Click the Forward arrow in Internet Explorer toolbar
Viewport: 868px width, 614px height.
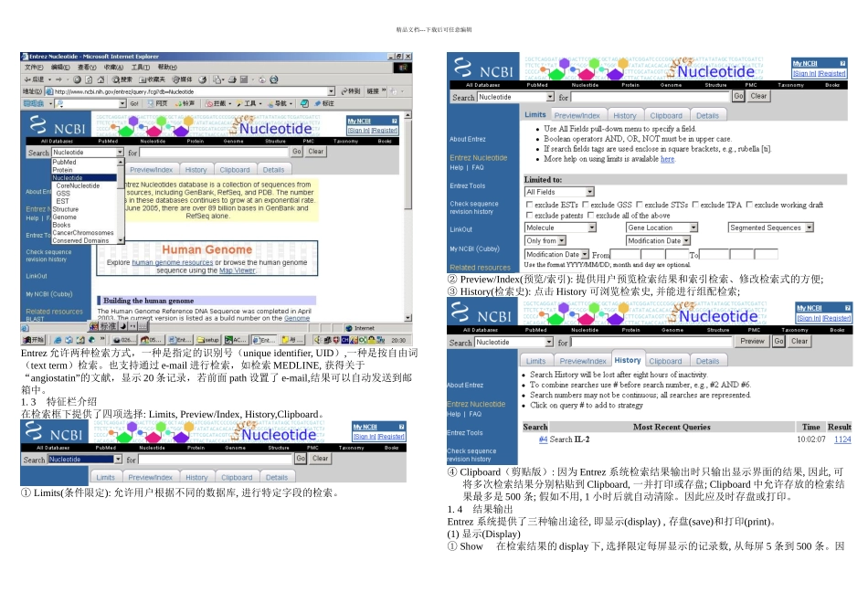click(58, 79)
